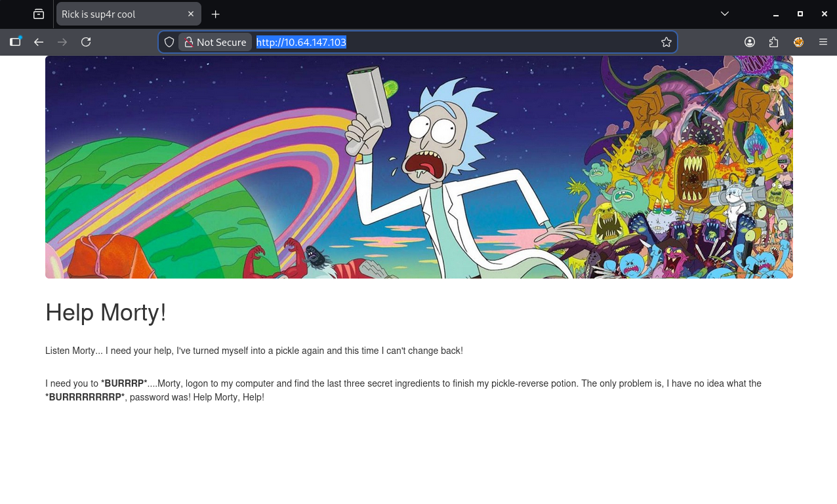This screenshot has width=837, height=504.
Task: Open the application hamburger menu
Action: (x=823, y=42)
